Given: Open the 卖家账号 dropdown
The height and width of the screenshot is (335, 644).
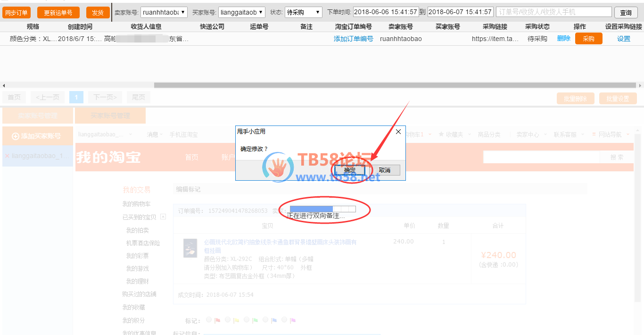Looking at the screenshot, I should pos(164,12).
